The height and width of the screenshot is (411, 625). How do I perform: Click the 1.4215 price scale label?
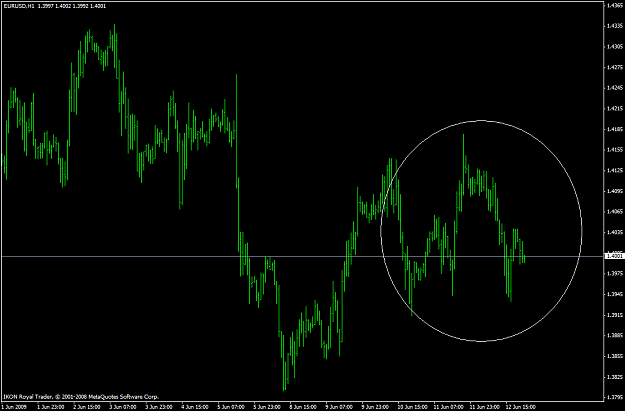[615, 108]
